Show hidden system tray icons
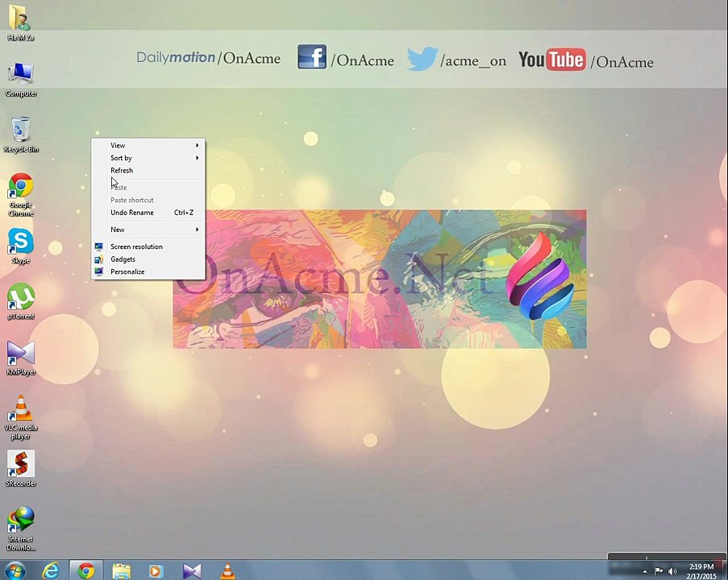The width and height of the screenshot is (728, 580). pyautogui.click(x=644, y=571)
